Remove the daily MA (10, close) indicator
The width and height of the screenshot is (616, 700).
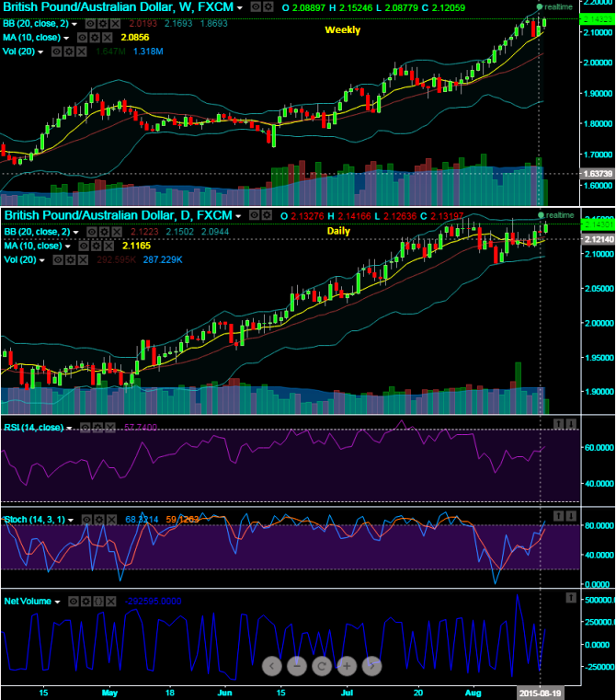coord(108,246)
